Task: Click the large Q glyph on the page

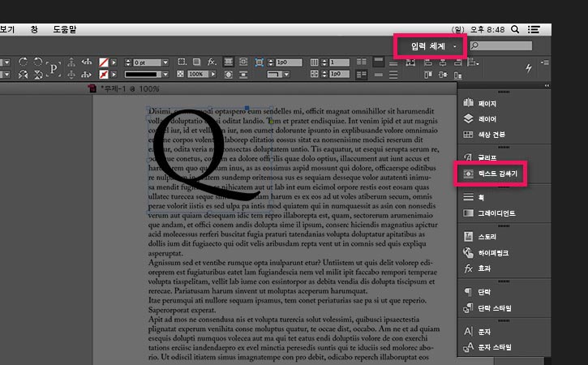Action: (205, 156)
